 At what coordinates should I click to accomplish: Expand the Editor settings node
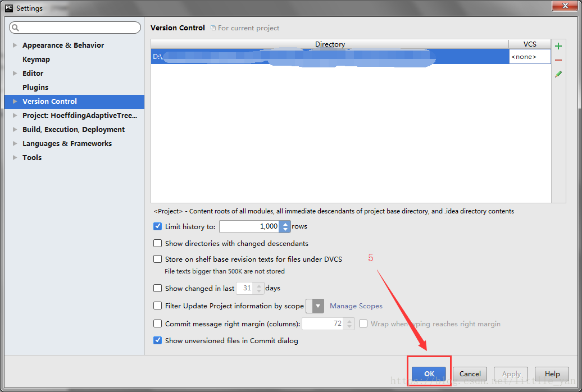(14, 73)
